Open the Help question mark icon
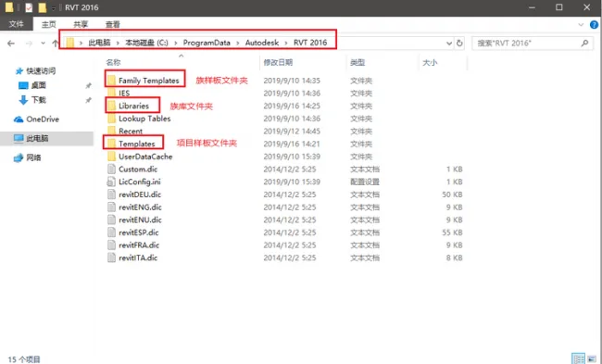The height and width of the screenshot is (364, 602). 594,25
